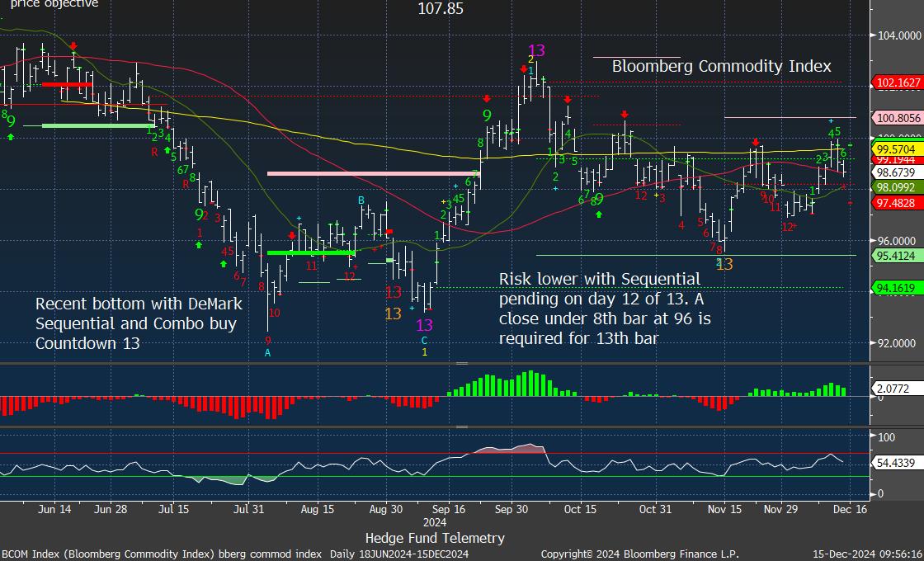The image size is (924, 561).
Task: Click the thick red bar near Jun 14
Action: tap(67, 85)
